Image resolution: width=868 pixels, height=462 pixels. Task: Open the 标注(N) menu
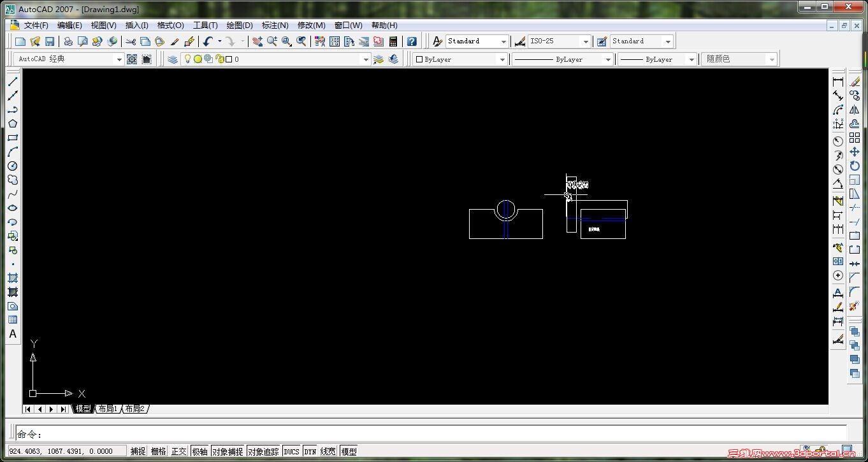click(x=275, y=25)
